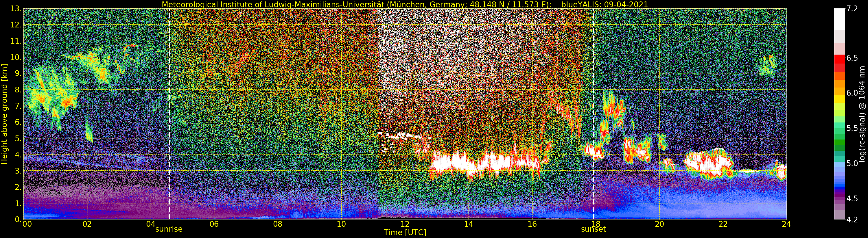This screenshot has width=868, height=238.
Task: Click time axis tick label '04'
Action: tap(151, 224)
